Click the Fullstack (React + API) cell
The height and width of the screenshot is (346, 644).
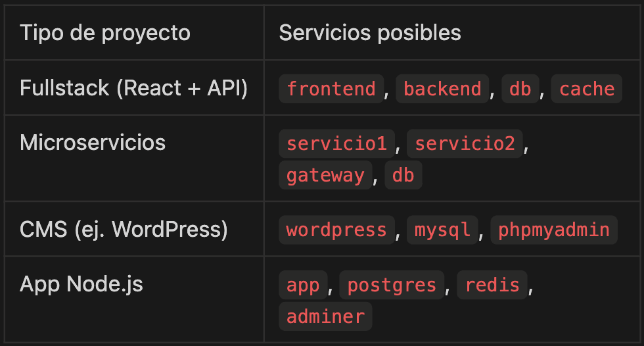(134, 89)
